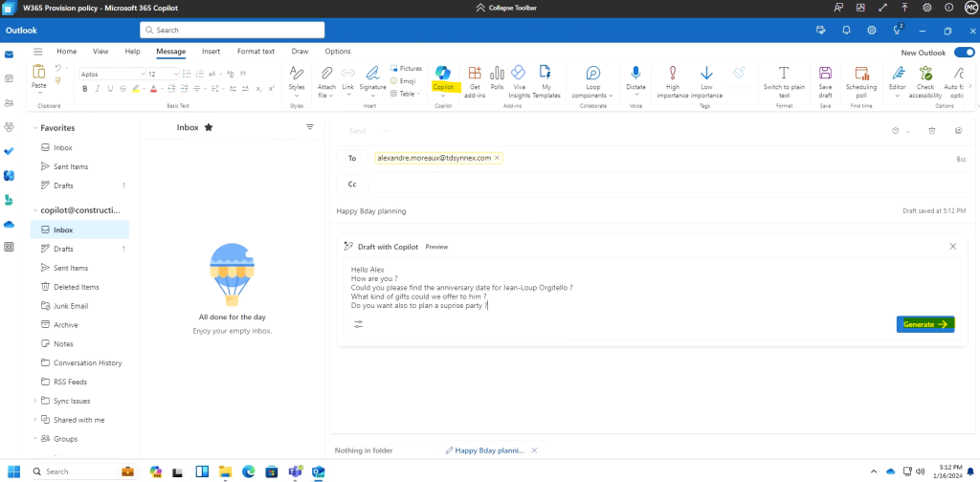The image size is (980, 482).
Task: Open Copilot draft adjust options icon
Action: 358,324
